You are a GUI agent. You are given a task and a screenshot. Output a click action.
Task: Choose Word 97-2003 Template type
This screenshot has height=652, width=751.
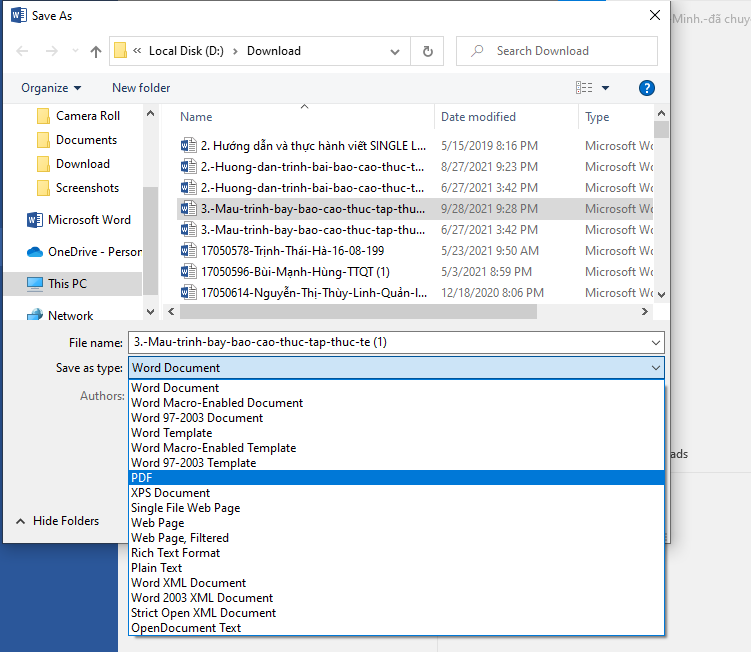tap(397, 463)
